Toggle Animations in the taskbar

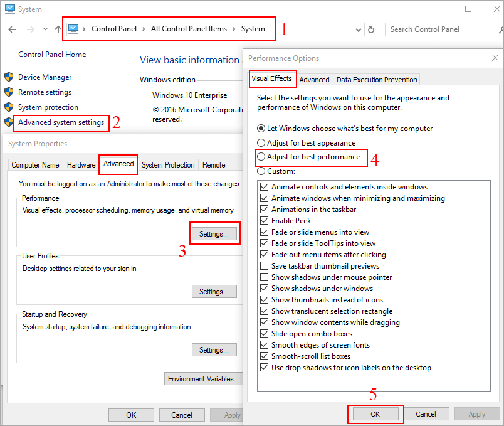308,210
